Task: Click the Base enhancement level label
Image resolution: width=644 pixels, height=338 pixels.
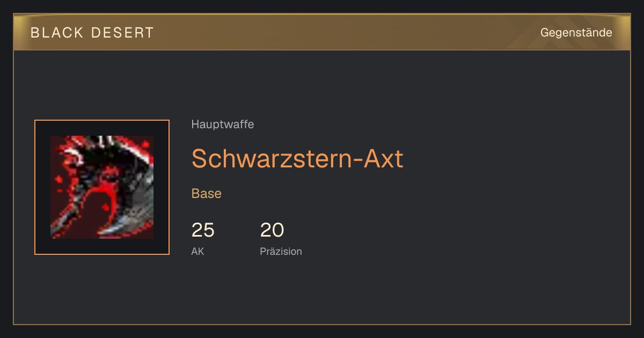Action: pos(207,194)
